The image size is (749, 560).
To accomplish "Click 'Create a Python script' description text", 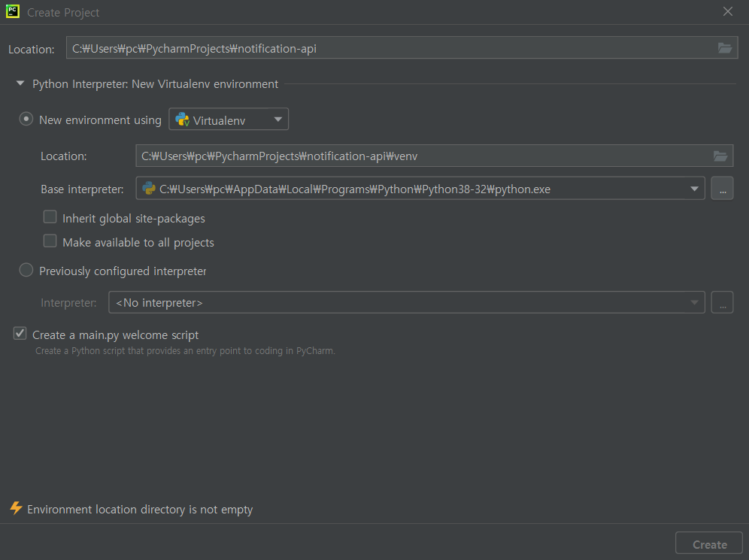I will tap(185, 351).
